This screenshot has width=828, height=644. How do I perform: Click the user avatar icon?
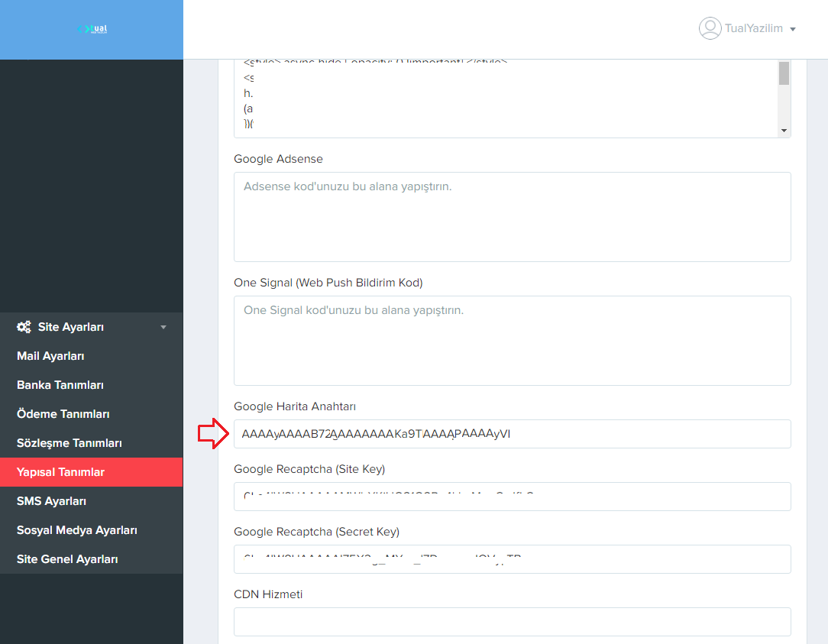click(710, 28)
